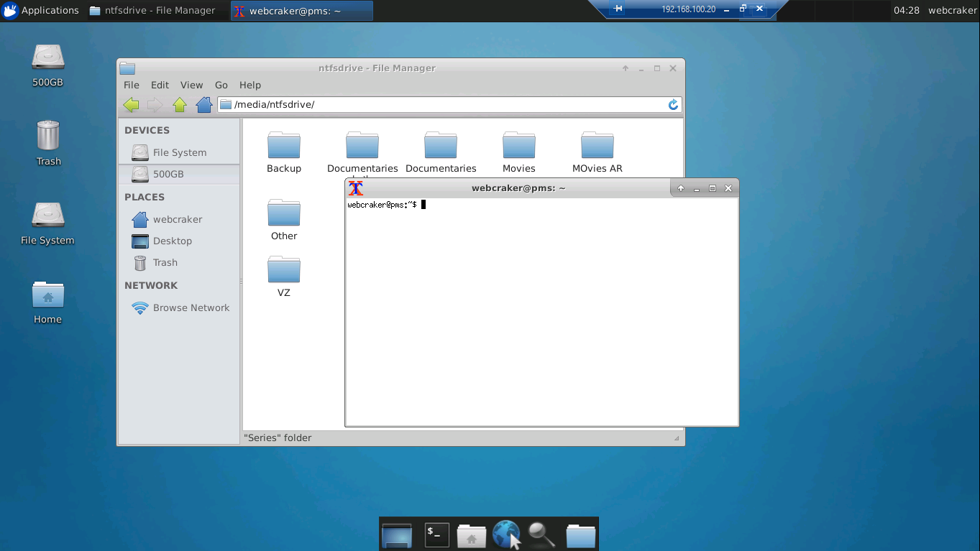Switch to ntfsdrive File Manager taskbar button
This screenshot has width=980, height=551.
coord(152,10)
